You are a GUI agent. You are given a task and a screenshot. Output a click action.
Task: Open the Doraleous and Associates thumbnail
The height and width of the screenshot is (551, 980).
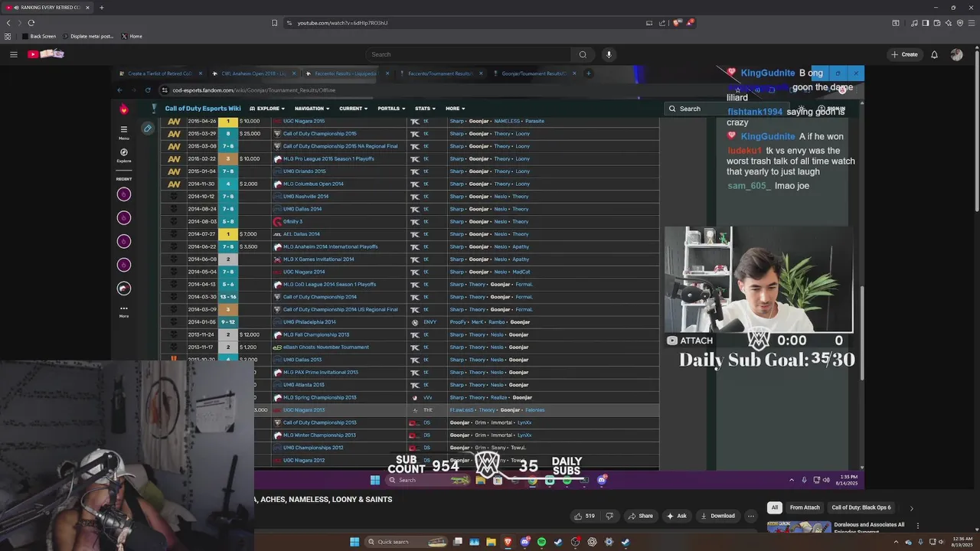[x=799, y=528]
